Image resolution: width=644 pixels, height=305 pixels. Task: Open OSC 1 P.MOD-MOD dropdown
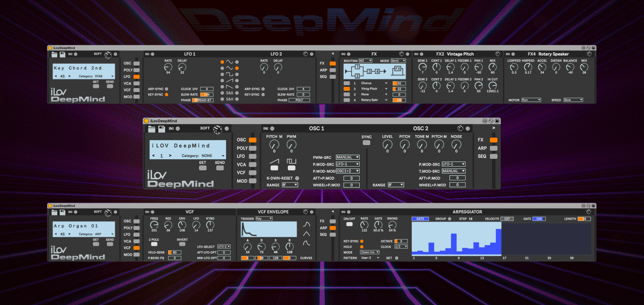tap(348, 171)
